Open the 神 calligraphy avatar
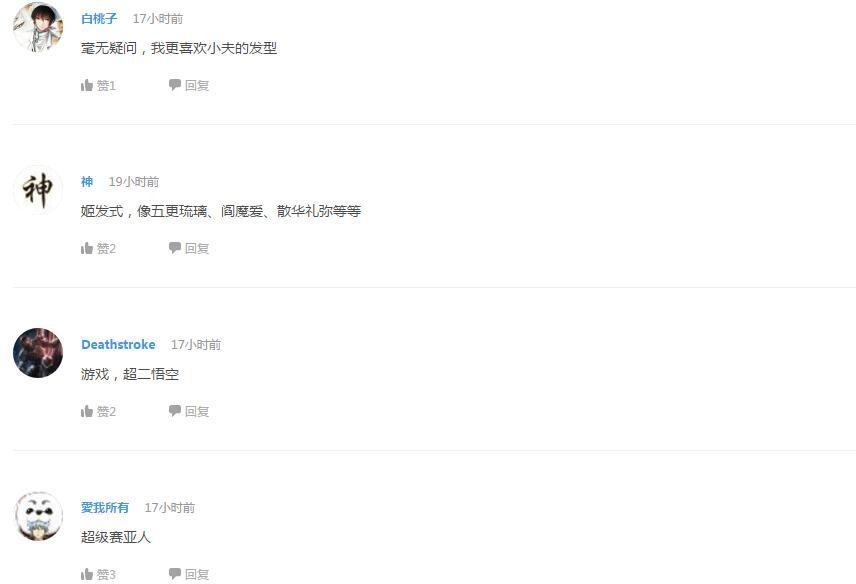Image resolution: width=856 pixels, height=584 pixels. point(38,190)
